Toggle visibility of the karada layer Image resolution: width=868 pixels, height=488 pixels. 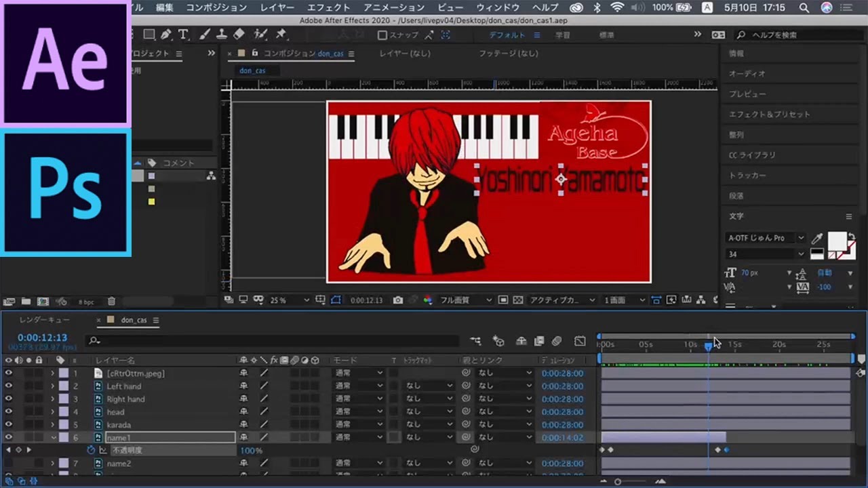[x=8, y=425]
